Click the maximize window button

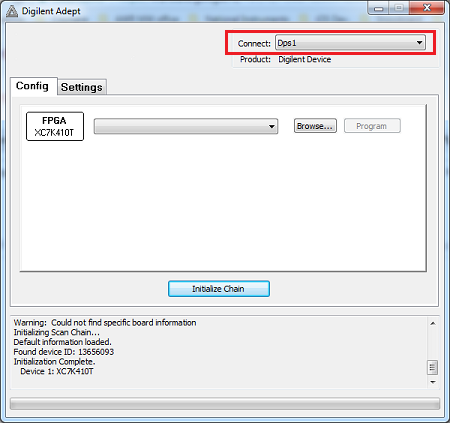pos(399,8)
